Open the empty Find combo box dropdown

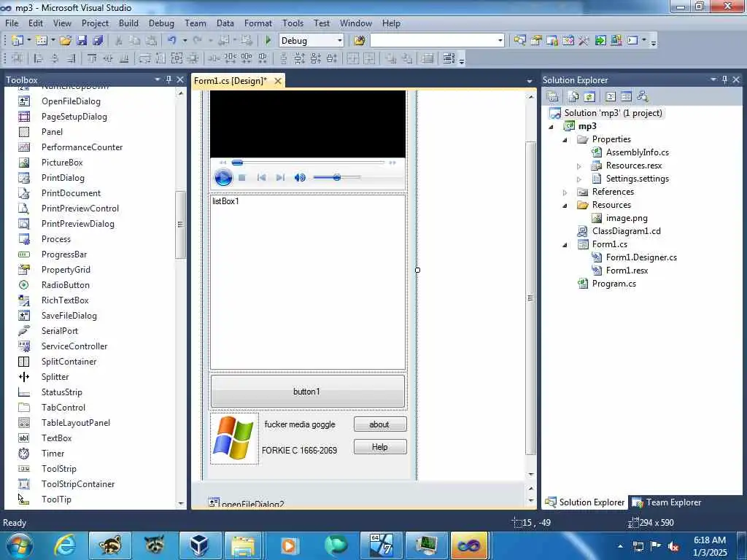500,41
